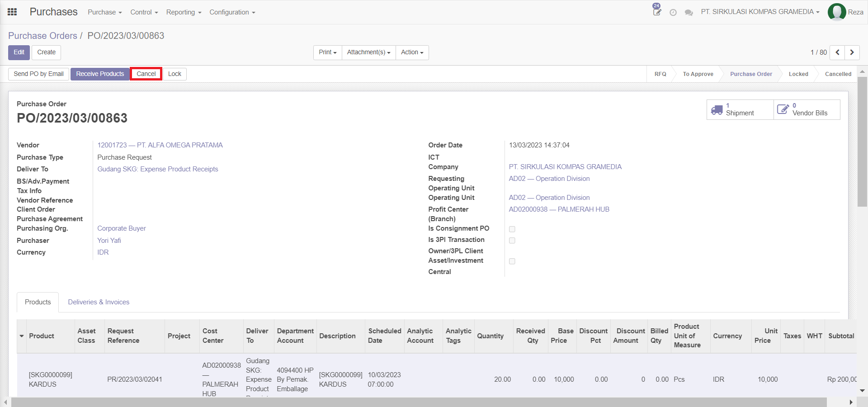Viewport: 868px width, 407px height.
Task: Open the conversations chat icon
Action: 689,13
